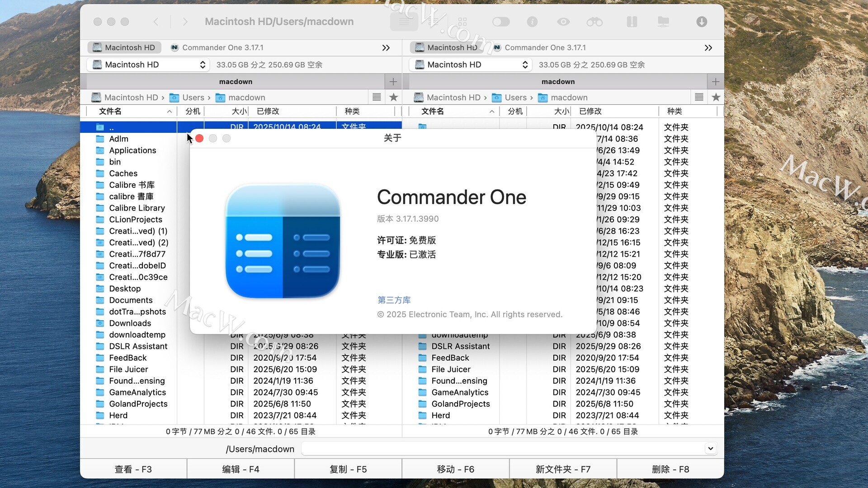The image size is (868, 488).
Task: Select left Commander One 3.17.1 drive tab
Action: coord(217,48)
